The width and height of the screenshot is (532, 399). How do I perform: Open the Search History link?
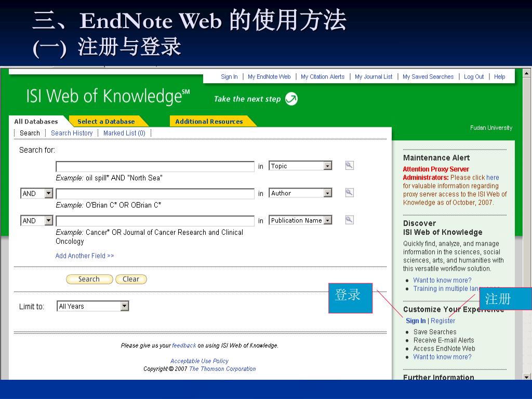(72, 133)
